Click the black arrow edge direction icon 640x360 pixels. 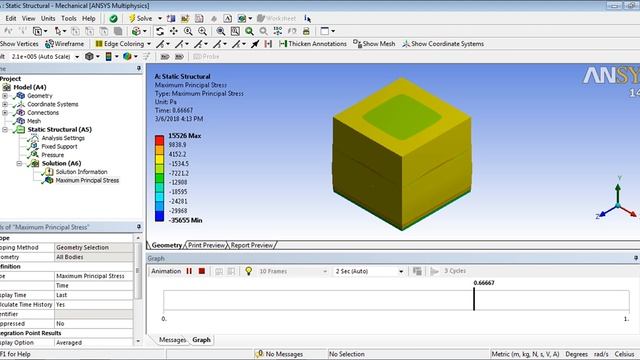(x=255, y=44)
